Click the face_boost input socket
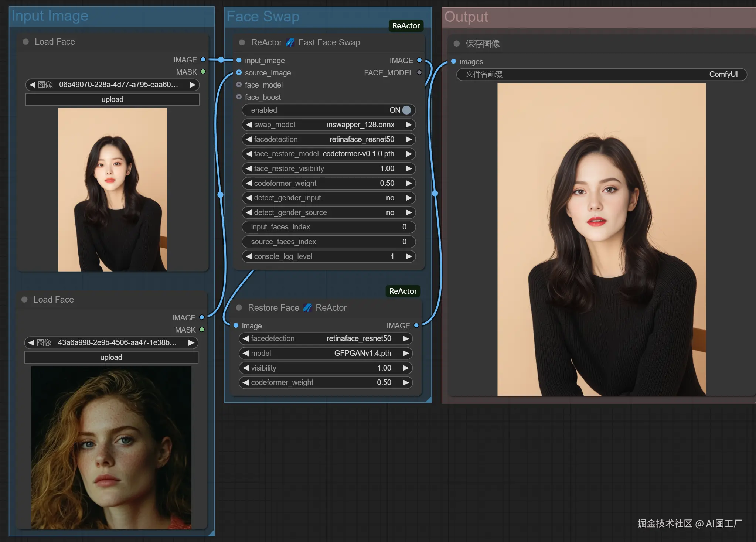Image resolution: width=756 pixels, height=542 pixels. [x=239, y=97]
